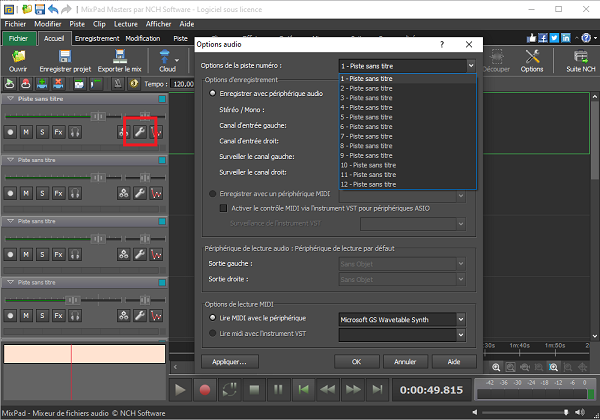This screenshot has width=600, height=420.
Task: Click the Exporter le mix icon
Action: [x=120, y=57]
